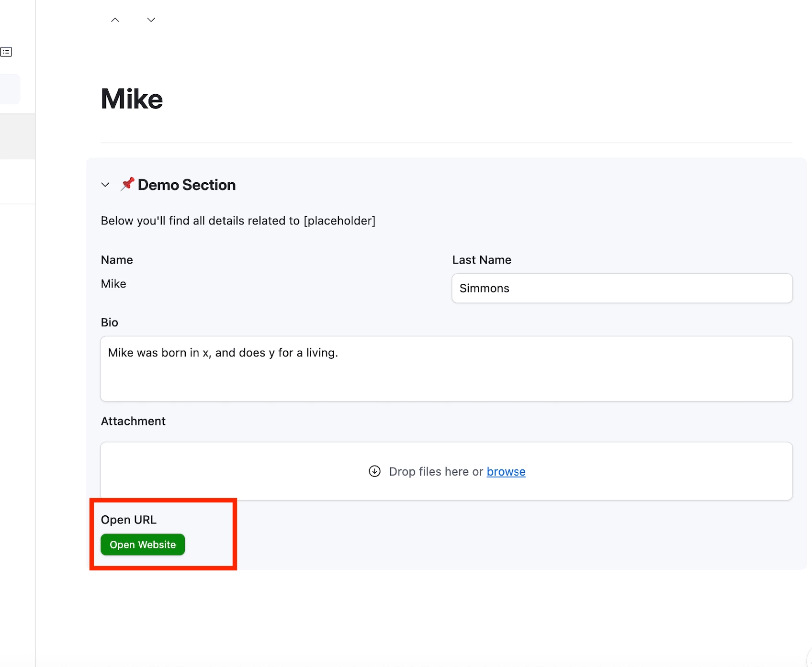Click the Attachment label
The image size is (812, 667).
pos(133,421)
